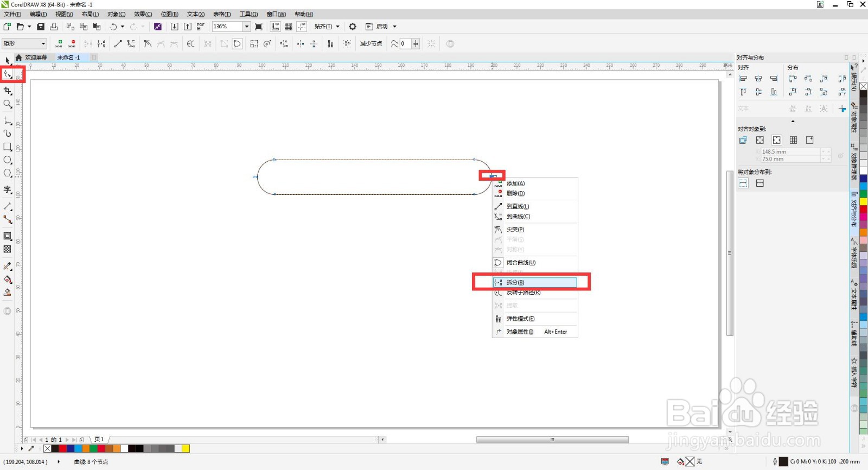868x470 pixels.
Task: Click Align left icon in docker
Action: click(743, 79)
